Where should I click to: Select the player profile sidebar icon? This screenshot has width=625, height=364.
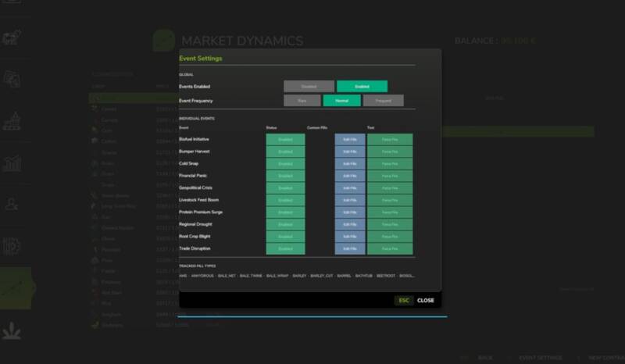[12, 204]
